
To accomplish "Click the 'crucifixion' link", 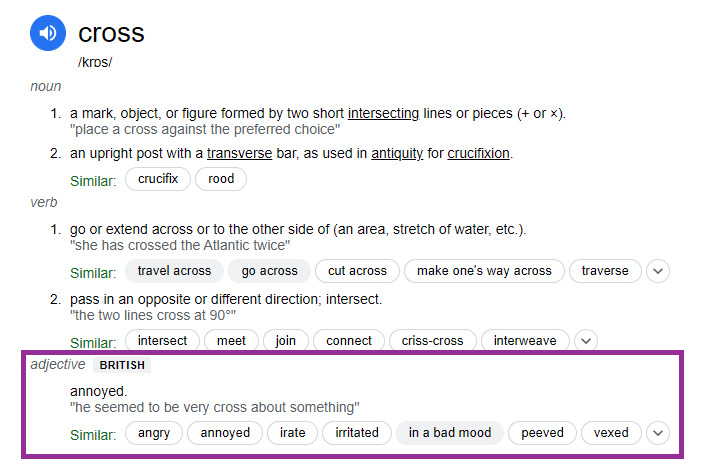I will tap(478, 153).
